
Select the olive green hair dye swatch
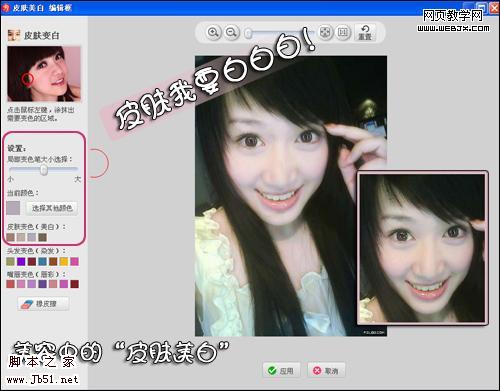[10, 261]
